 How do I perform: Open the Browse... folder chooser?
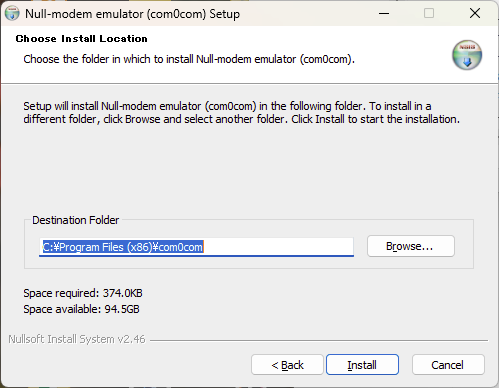pos(411,246)
